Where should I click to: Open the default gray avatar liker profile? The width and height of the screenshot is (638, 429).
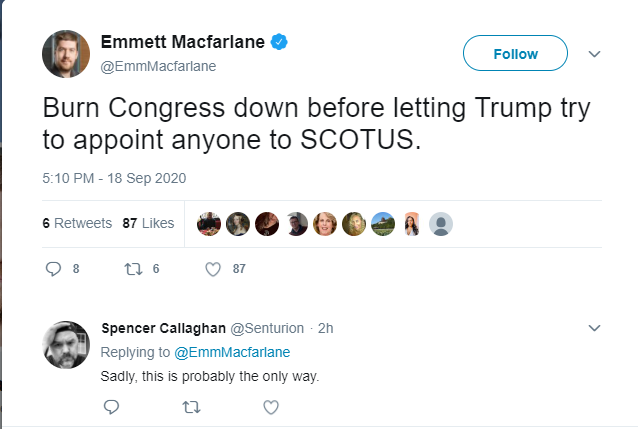click(441, 224)
